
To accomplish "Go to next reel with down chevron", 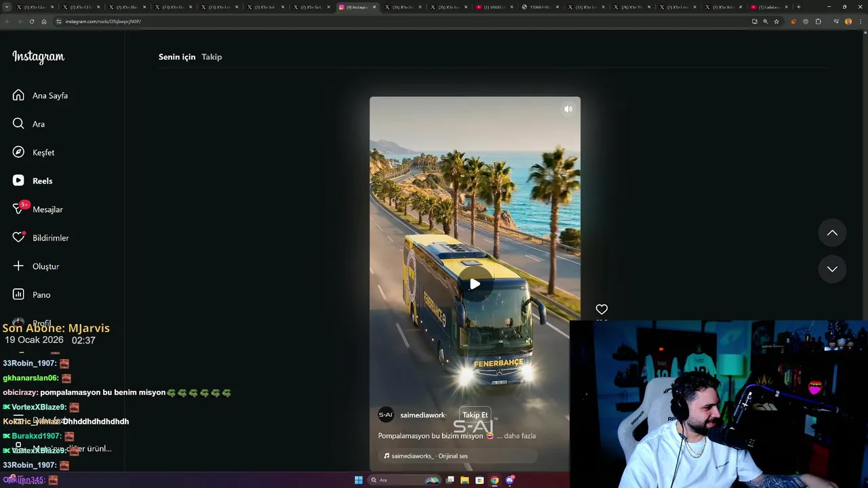I will coord(832,269).
